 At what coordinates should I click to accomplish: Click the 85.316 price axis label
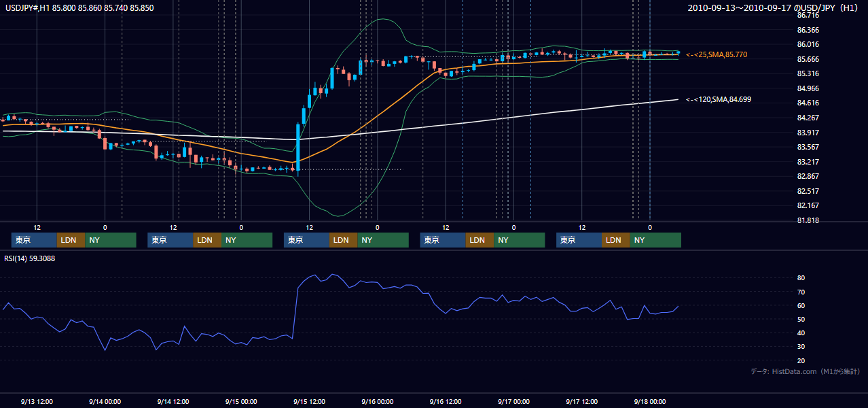[x=807, y=73]
